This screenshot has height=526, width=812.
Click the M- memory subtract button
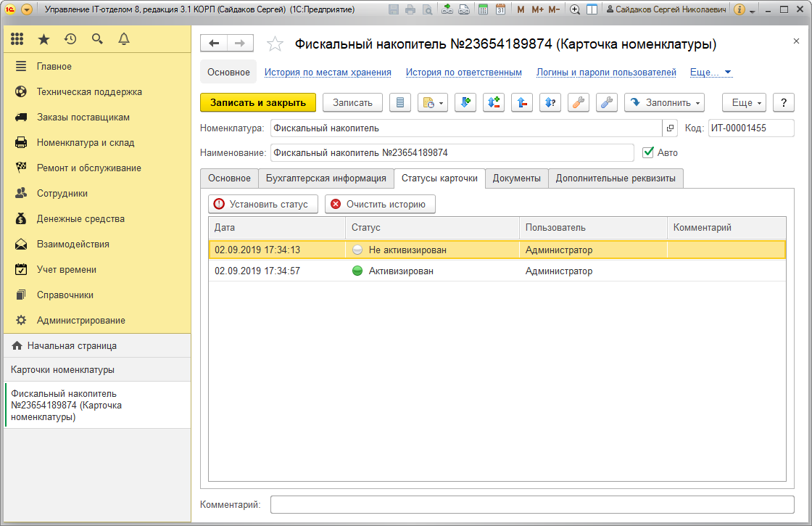point(554,9)
